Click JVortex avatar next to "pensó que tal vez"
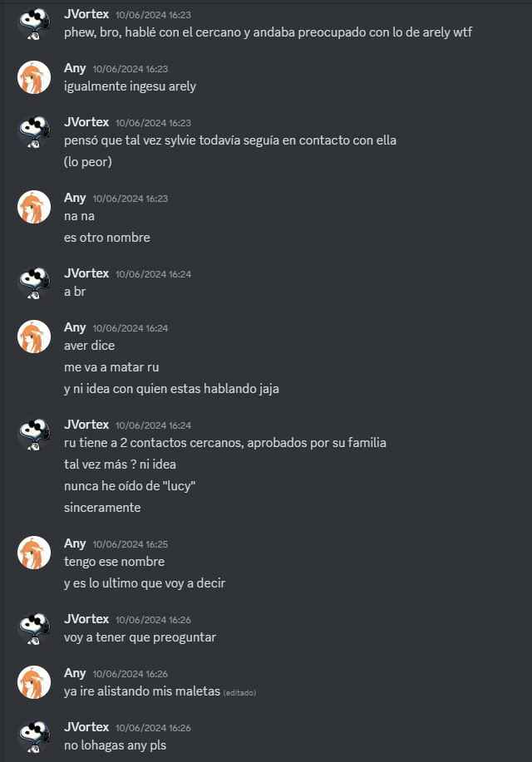The width and height of the screenshot is (532, 762). click(x=34, y=131)
